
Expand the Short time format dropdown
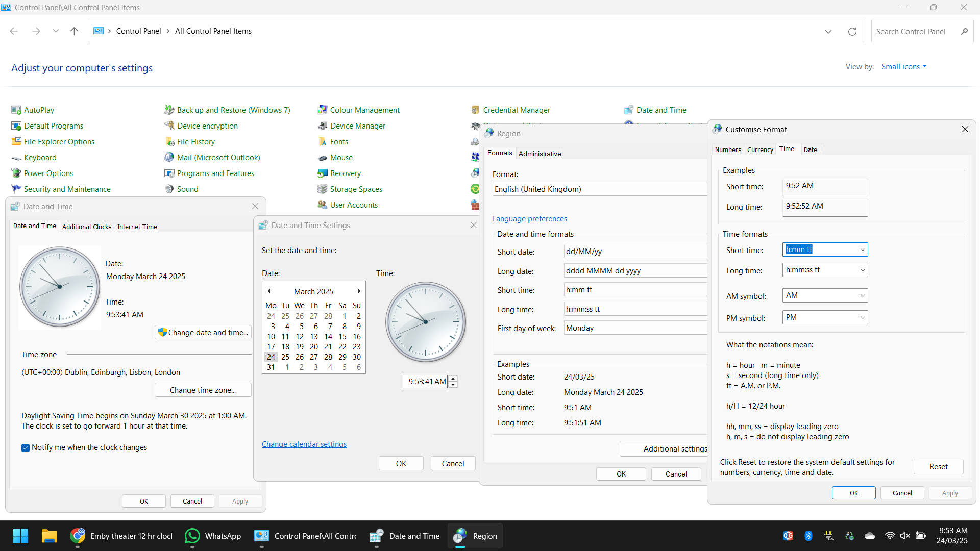(862, 250)
